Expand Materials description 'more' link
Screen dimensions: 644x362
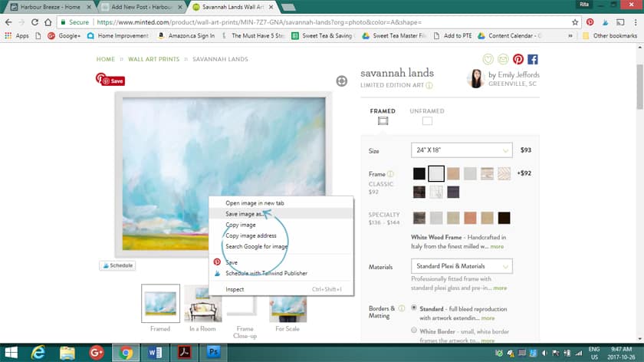500,288
